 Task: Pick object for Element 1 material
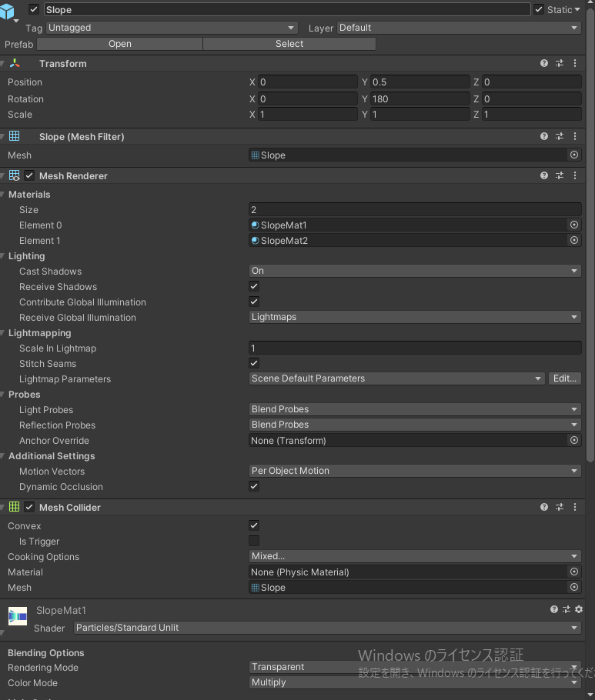[574, 240]
